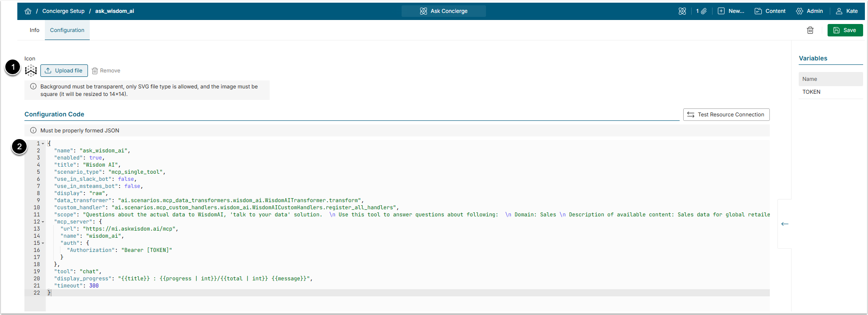Collapse the mcp_server block at line 12
Image resolution: width=868 pixels, height=315 pixels.
click(43, 222)
